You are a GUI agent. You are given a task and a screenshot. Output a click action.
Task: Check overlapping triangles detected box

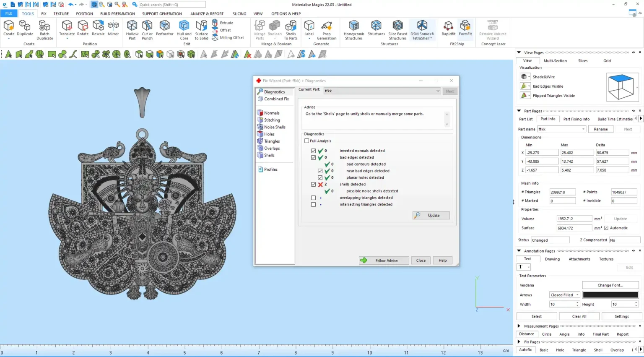pos(314,198)
